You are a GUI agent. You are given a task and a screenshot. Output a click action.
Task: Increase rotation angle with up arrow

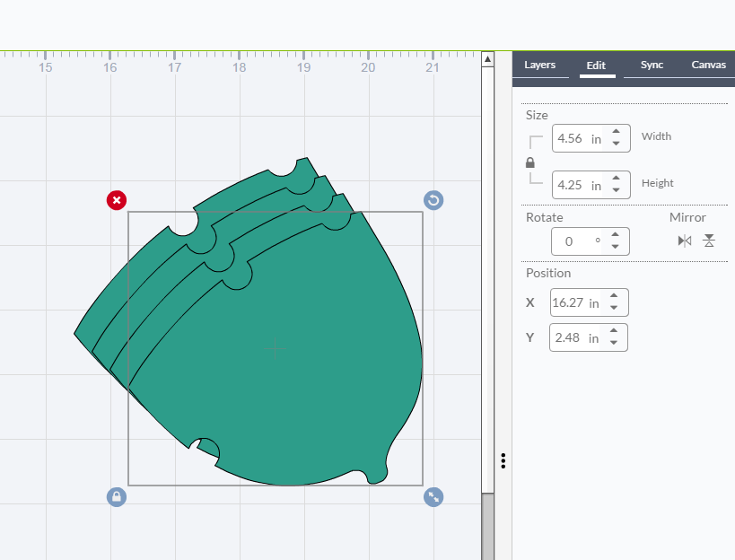(616, 235)
